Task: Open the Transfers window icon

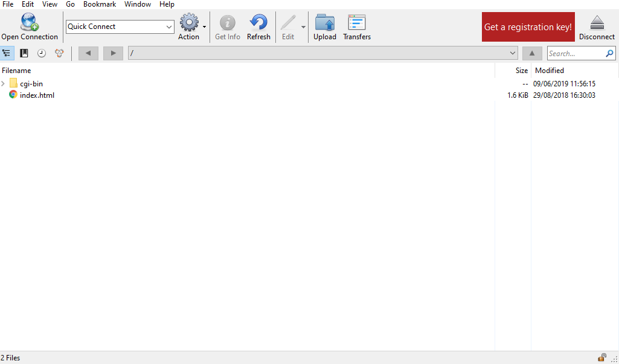Action: click(x=357, y=22)
